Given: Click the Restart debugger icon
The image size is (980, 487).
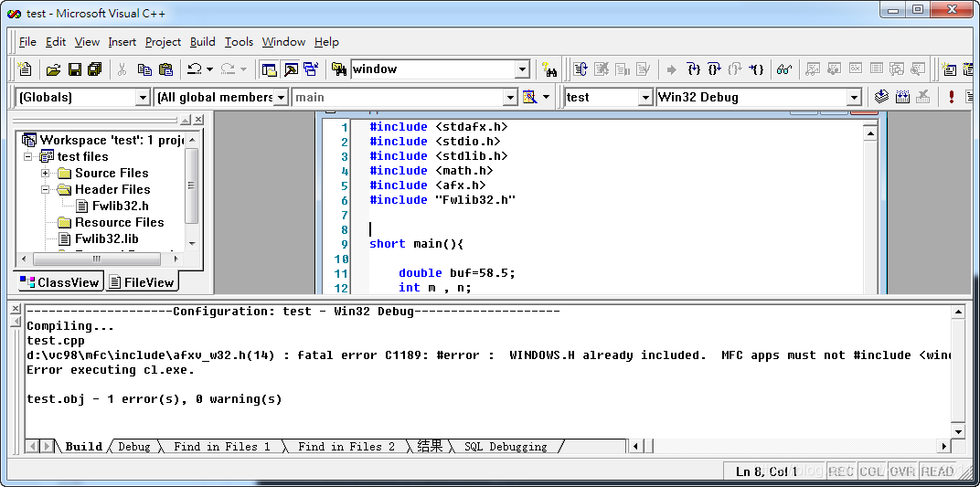Looking at the screenshot, I should tap(581, 69).
